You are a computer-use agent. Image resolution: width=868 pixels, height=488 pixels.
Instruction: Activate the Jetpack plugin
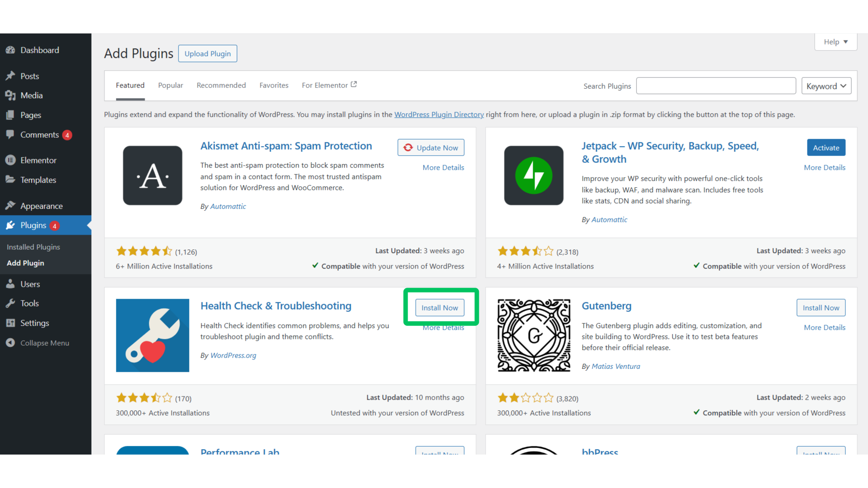(x=826, y=148)
